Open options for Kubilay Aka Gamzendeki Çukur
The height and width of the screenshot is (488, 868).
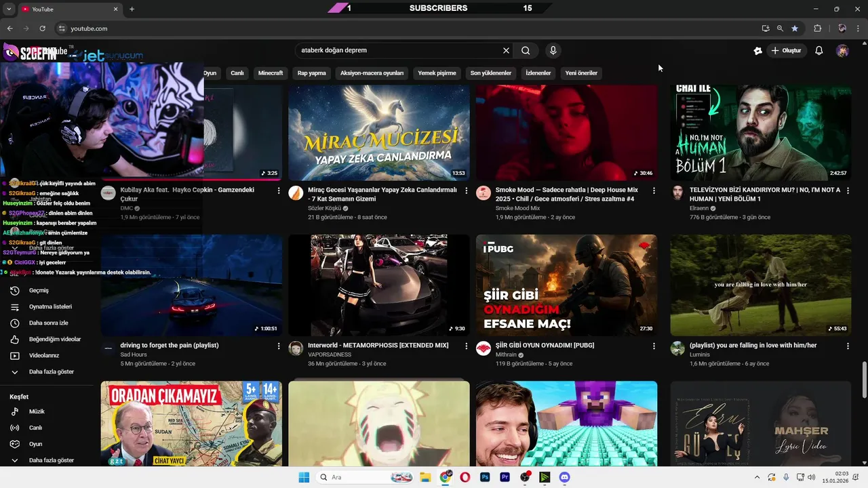[x=279, y=191]
